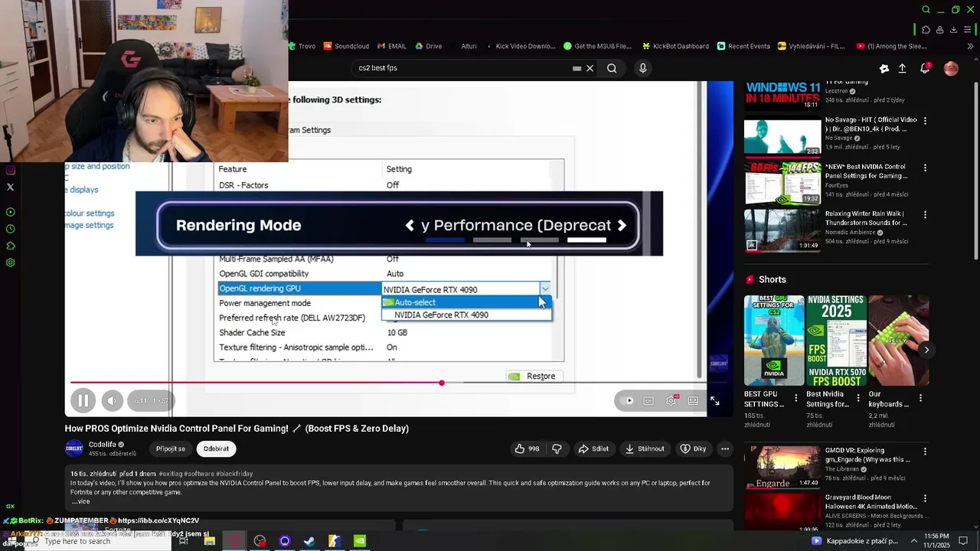This screenshot has height=551, width=980.
Task: Open the create/upload arrow icon
Action: [x=903, y=68]
